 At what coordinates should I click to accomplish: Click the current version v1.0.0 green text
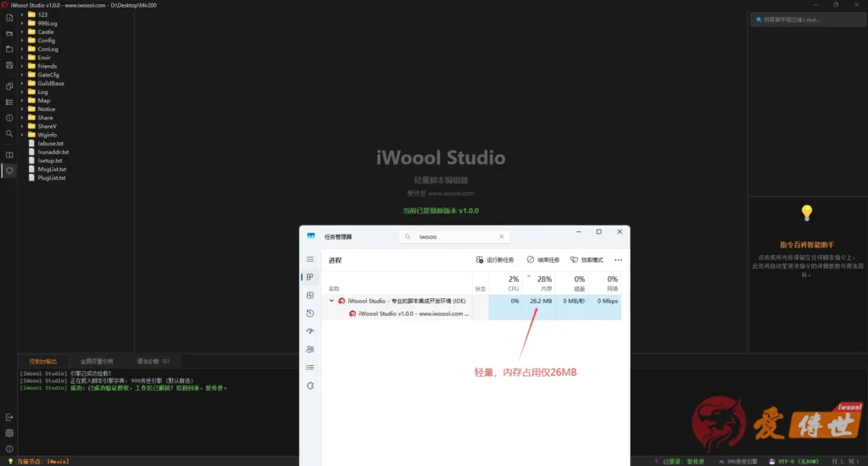coord(441,211)
